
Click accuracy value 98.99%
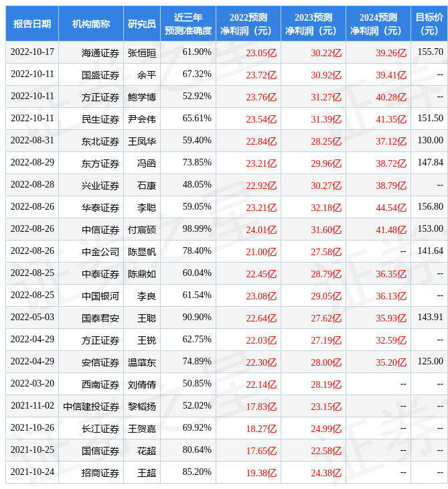197,229
